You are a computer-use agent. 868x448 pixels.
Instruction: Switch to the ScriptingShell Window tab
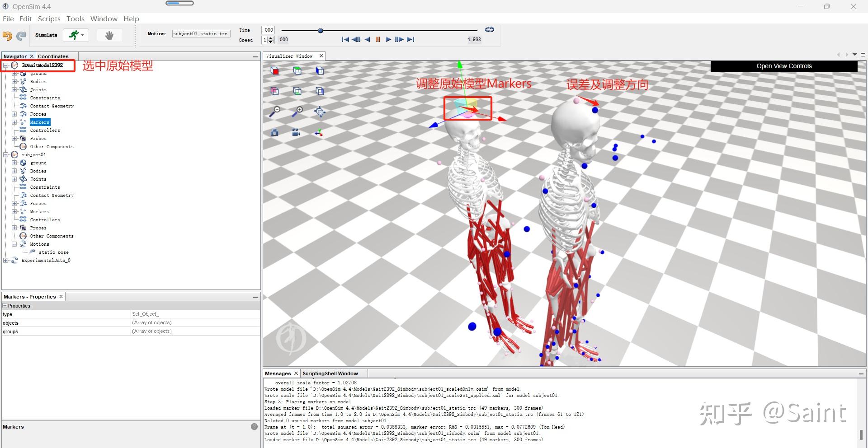tap(330, 373)
